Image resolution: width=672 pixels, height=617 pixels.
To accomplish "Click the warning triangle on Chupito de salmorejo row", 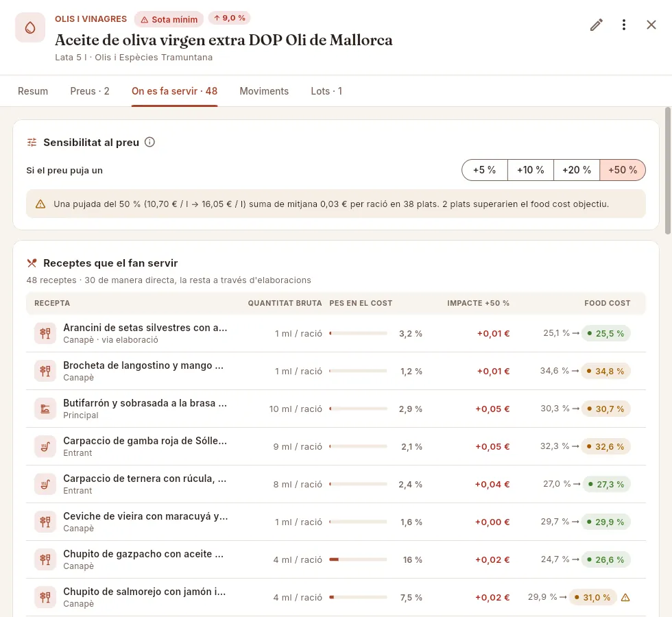I will coord(625,597).
